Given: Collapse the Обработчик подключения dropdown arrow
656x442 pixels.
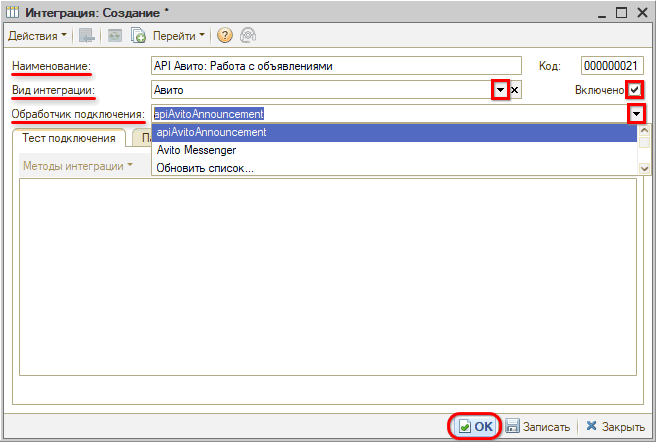Looking at the screenshot, I should 636,114.
